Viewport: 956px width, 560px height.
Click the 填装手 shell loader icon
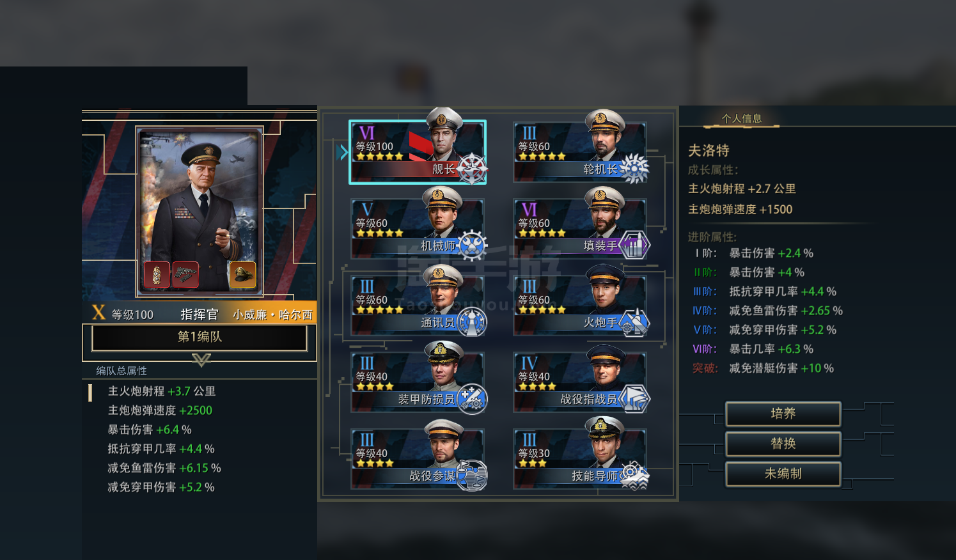634,245
